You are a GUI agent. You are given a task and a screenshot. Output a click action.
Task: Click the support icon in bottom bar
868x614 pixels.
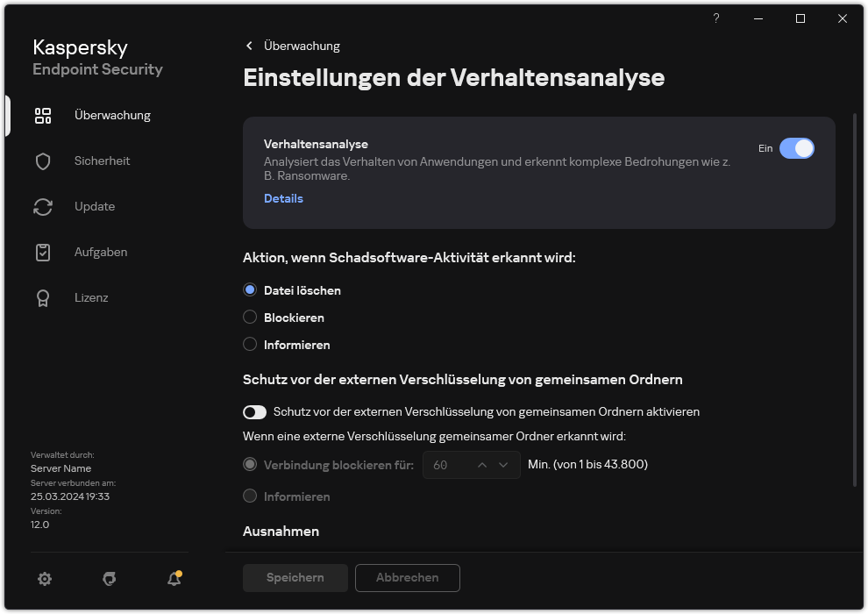point(109,579)
